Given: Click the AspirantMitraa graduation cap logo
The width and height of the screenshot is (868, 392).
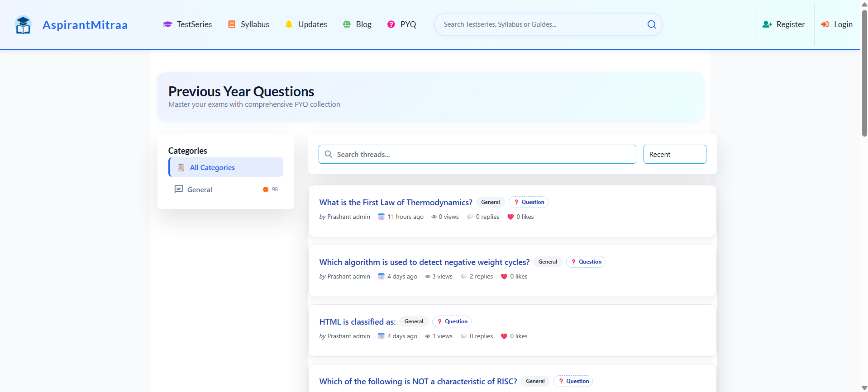Looking at the screenshot, I should coord(23,25).
